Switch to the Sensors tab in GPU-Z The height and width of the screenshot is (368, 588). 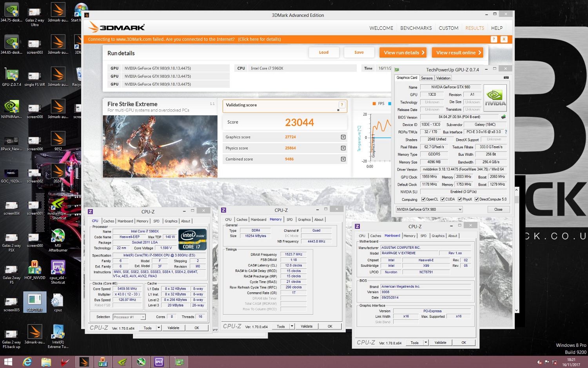(x=427, y=78)
